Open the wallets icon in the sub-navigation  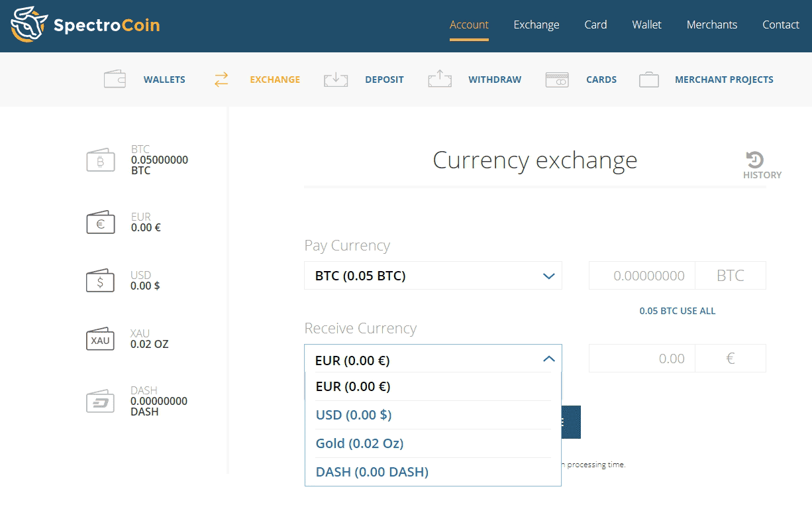(115, 80)
